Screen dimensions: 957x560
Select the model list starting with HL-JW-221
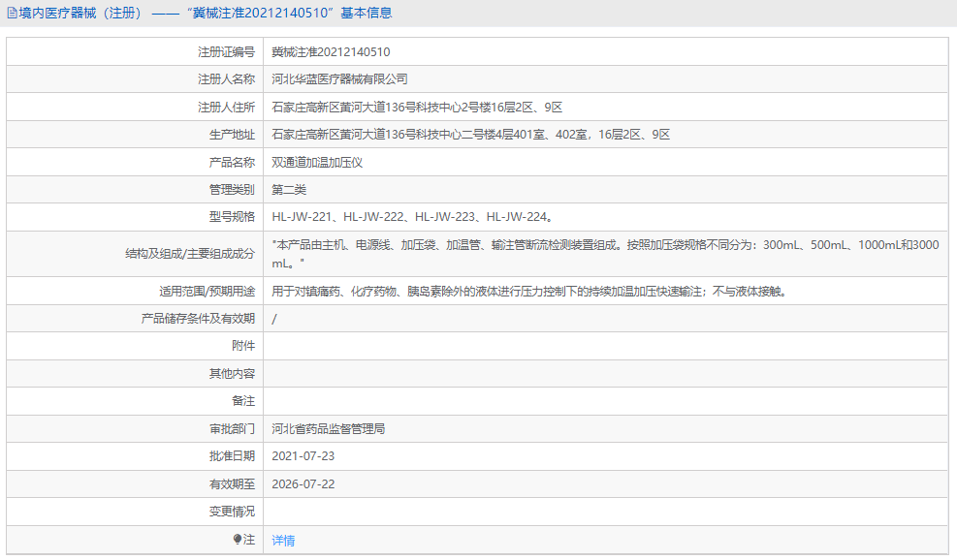click(413, 217)
